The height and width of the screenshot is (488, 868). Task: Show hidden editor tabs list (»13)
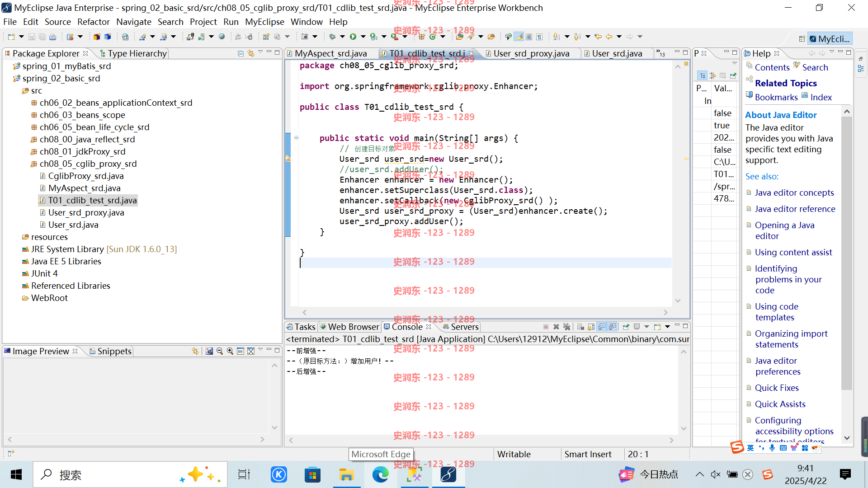point(661,53)
